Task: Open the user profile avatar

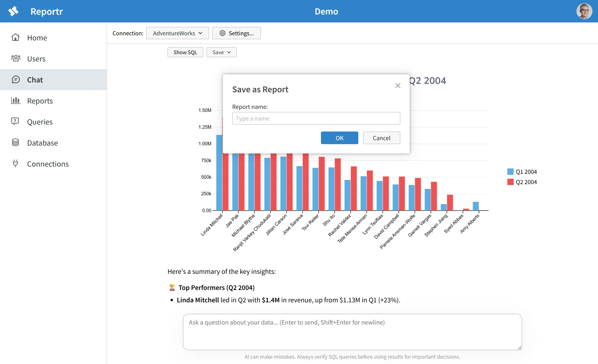Action: (584, 11)
